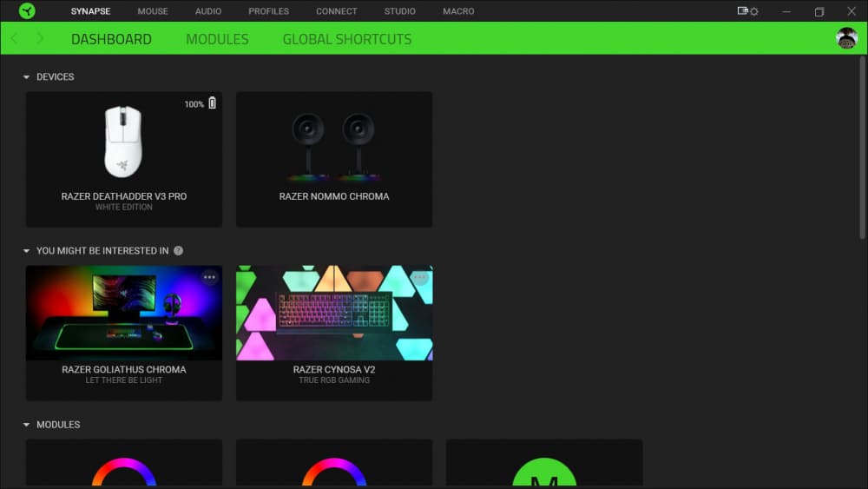
Task: Collapse the Devices section
Action: coord(26,77)
